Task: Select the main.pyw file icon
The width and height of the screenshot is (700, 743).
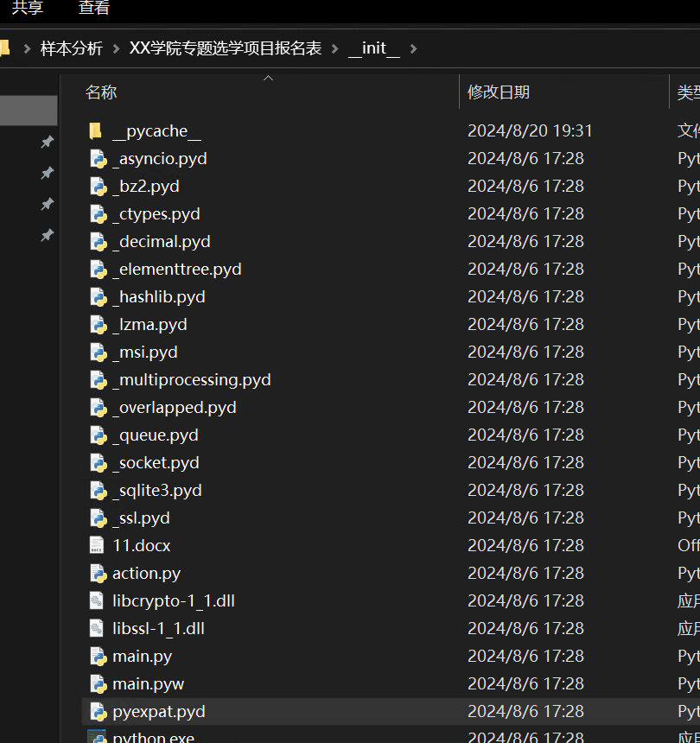Action: click(98, 684)
